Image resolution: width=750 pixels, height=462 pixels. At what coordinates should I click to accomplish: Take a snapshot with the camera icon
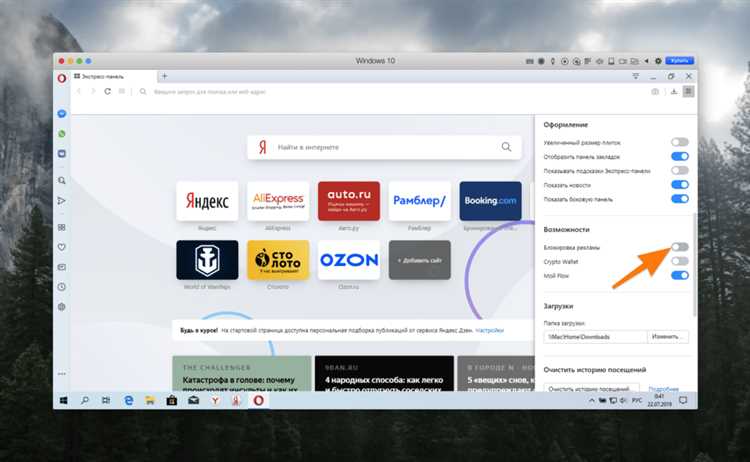655,91
